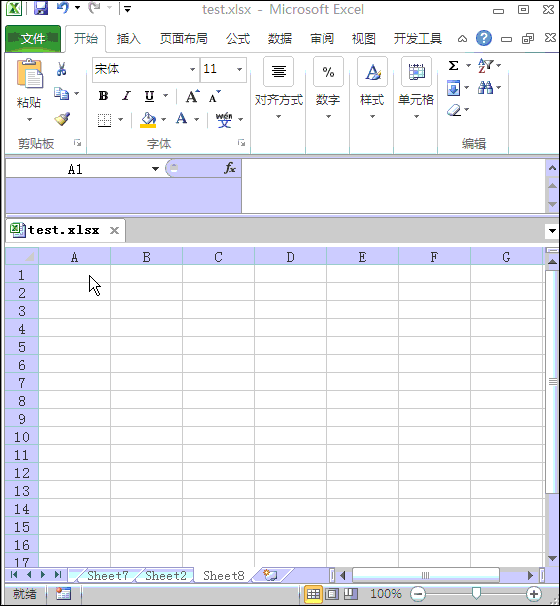Click the Find binoculars icon
560x606 pixels.
point(485,88)
